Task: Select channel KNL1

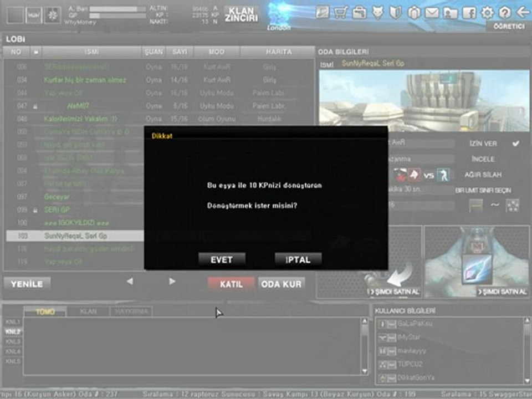Action: (13, 322)
